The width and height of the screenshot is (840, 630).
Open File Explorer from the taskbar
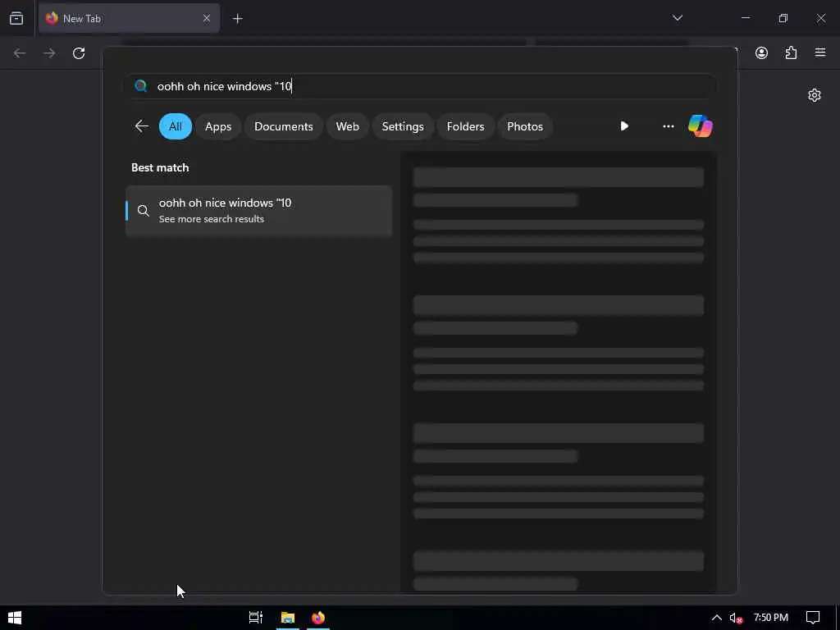[288, 618]
